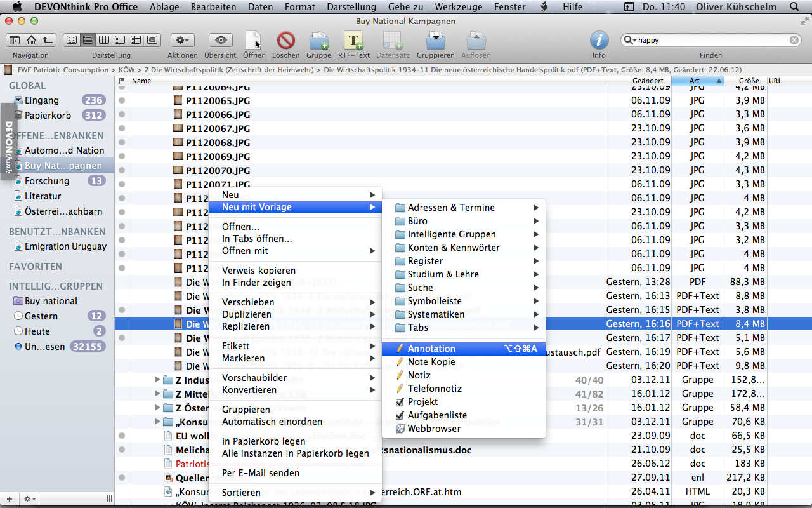
Task: Switch to three-pane view in Darstellung
Action: tap(136, 40)
